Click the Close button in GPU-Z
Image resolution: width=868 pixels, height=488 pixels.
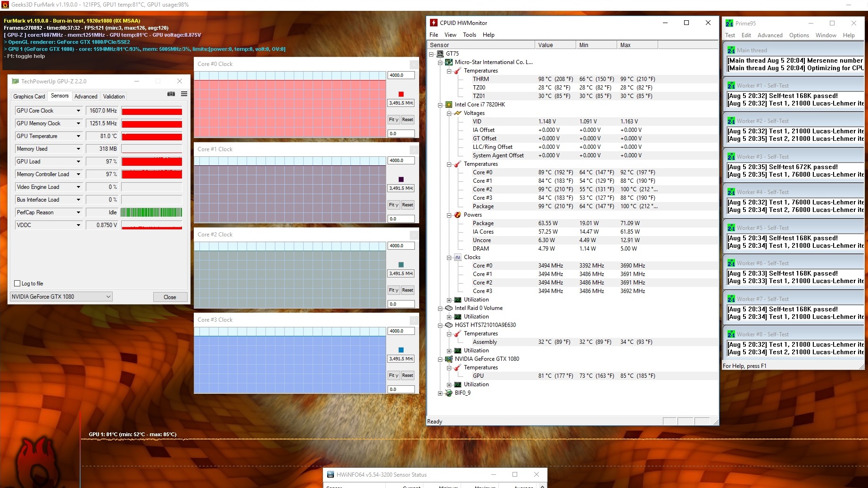tap(170, 297)
